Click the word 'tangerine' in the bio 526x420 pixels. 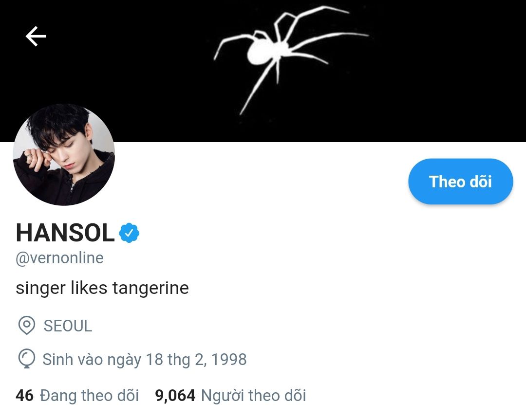tap(150, 288)
